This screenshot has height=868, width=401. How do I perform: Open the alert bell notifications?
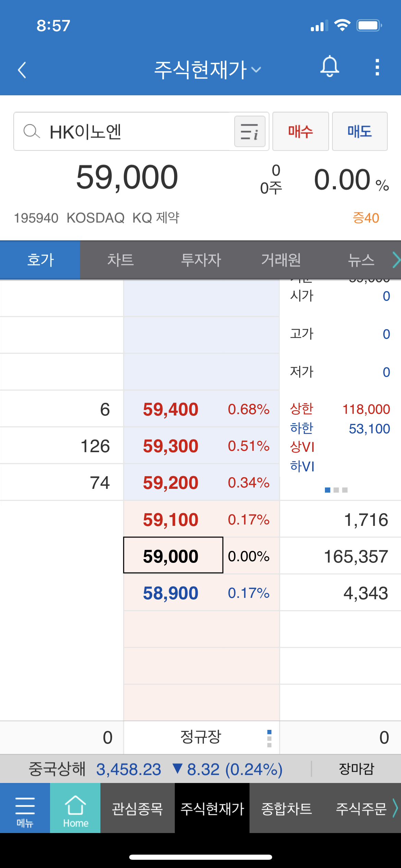[330, 67]
